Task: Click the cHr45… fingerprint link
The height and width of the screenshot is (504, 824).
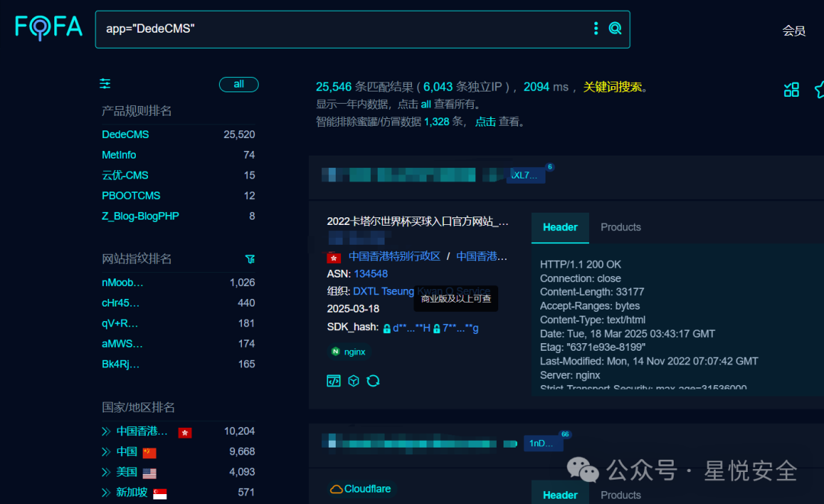Action: point(121,303)
